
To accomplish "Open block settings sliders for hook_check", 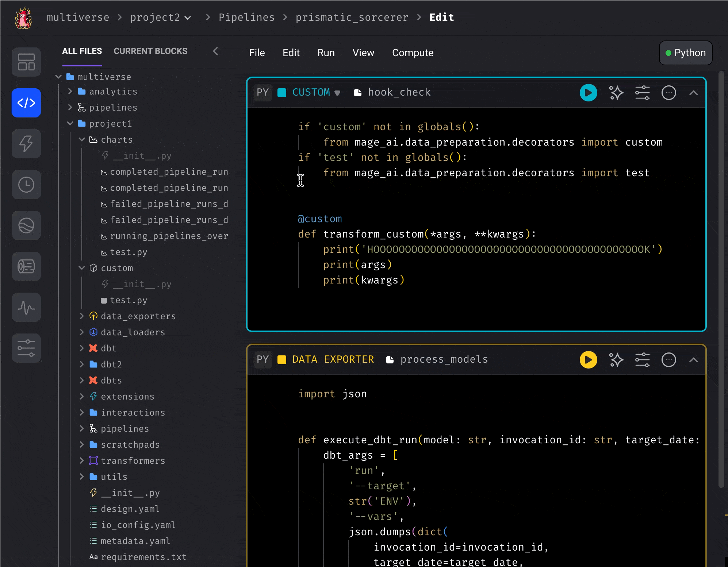I will coord(643,93).
